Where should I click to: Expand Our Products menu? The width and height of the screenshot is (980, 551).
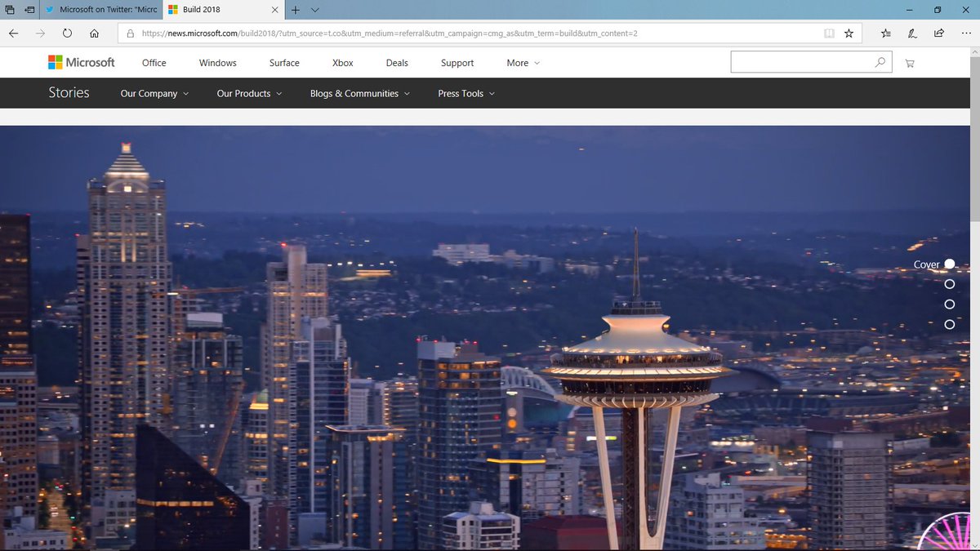tap(249, 94)
